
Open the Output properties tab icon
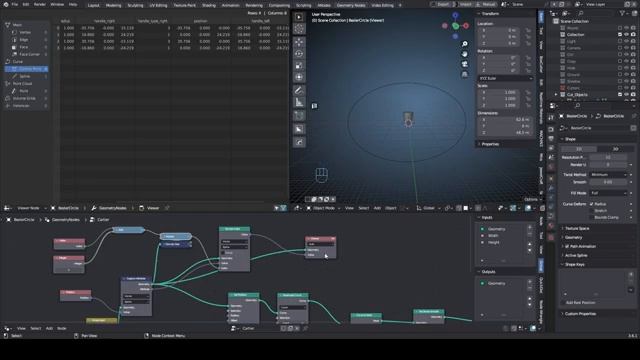(x=551, y=139)
